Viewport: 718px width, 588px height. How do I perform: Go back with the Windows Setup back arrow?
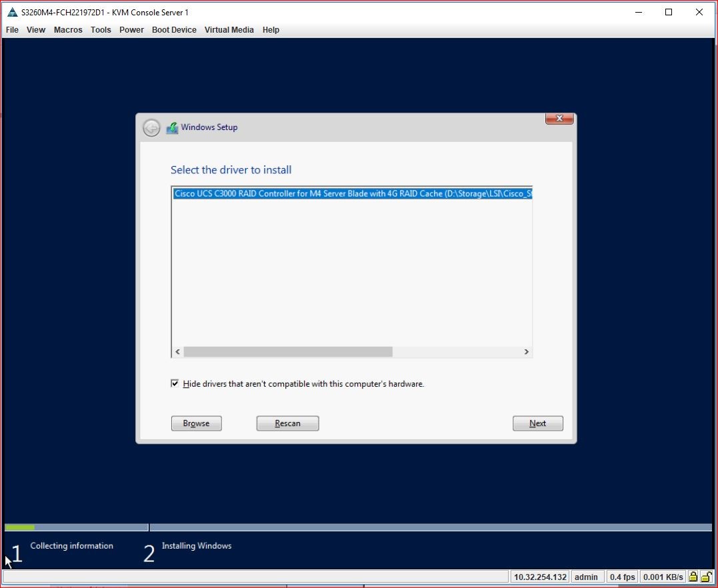151,128
